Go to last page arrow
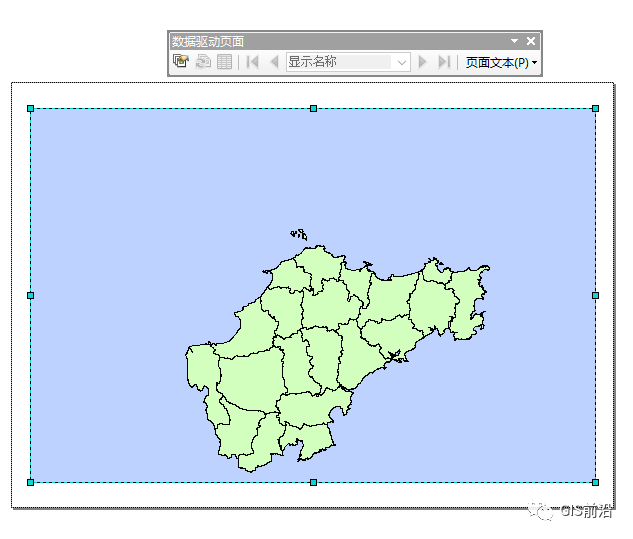This screenshot has width=633, height=539. (x=444, y=62)
